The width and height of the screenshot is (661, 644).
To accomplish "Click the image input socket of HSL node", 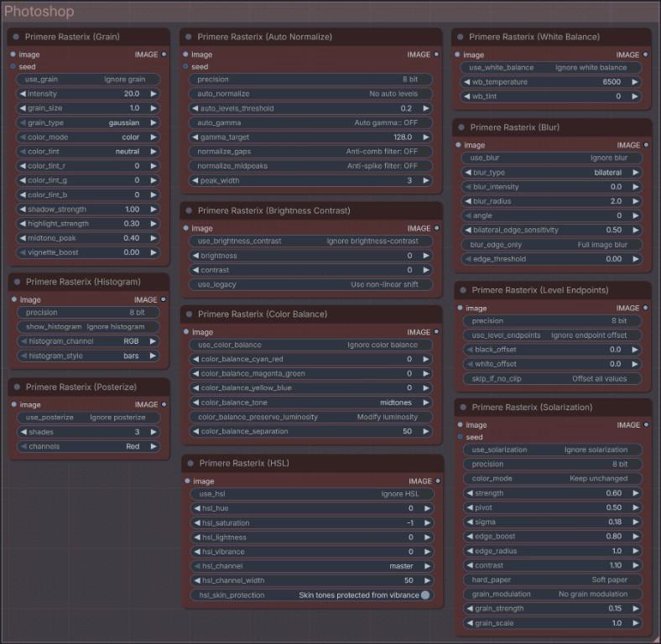I will coord(187,480).
